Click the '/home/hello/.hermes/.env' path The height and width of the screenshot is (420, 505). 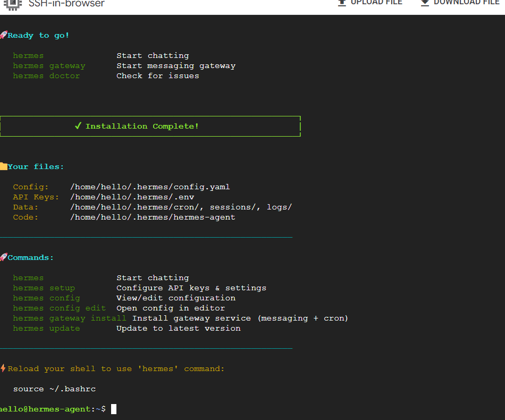coord(132,197)
